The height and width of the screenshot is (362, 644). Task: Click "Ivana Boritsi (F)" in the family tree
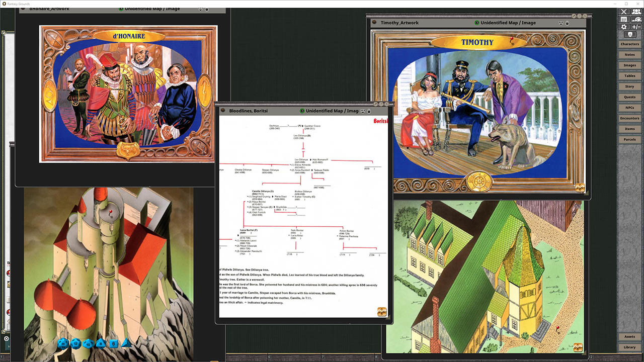[249, 230]
